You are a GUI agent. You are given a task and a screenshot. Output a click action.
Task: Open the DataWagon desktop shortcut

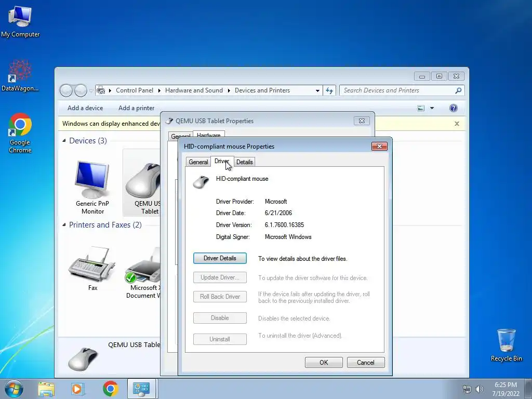point(20,75)
